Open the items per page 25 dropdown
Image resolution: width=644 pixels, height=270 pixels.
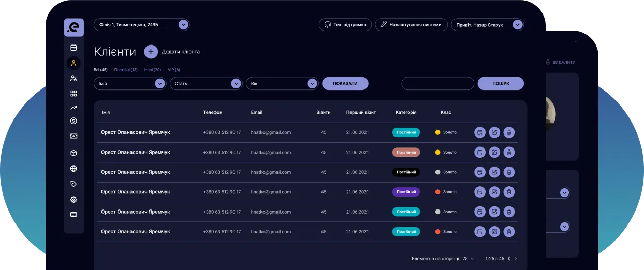coord(468,258)
